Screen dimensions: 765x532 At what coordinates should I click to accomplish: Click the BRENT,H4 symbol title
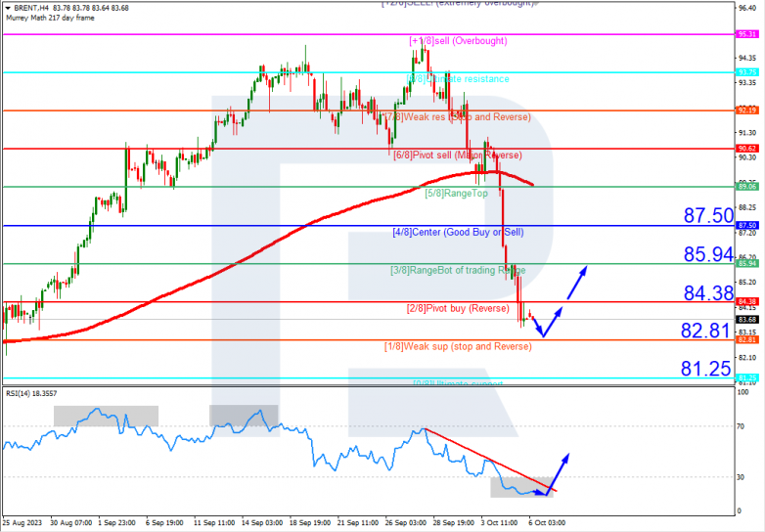[x=29, y=9]
